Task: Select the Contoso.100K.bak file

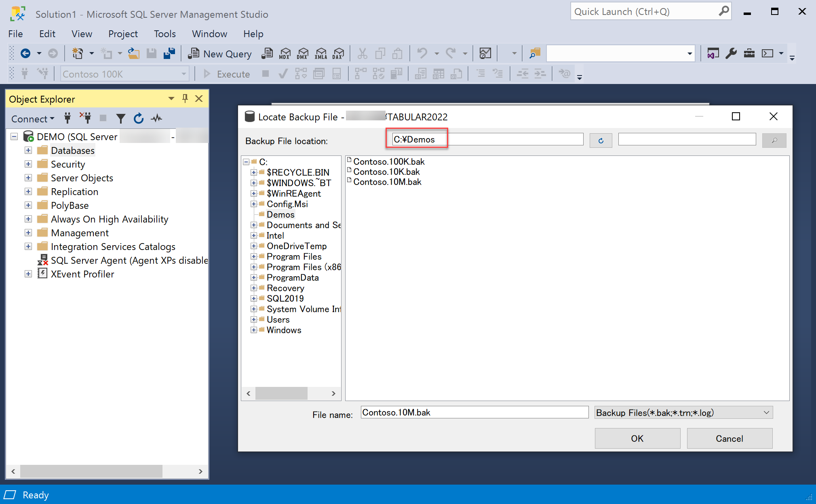Action: coord(389,162)
